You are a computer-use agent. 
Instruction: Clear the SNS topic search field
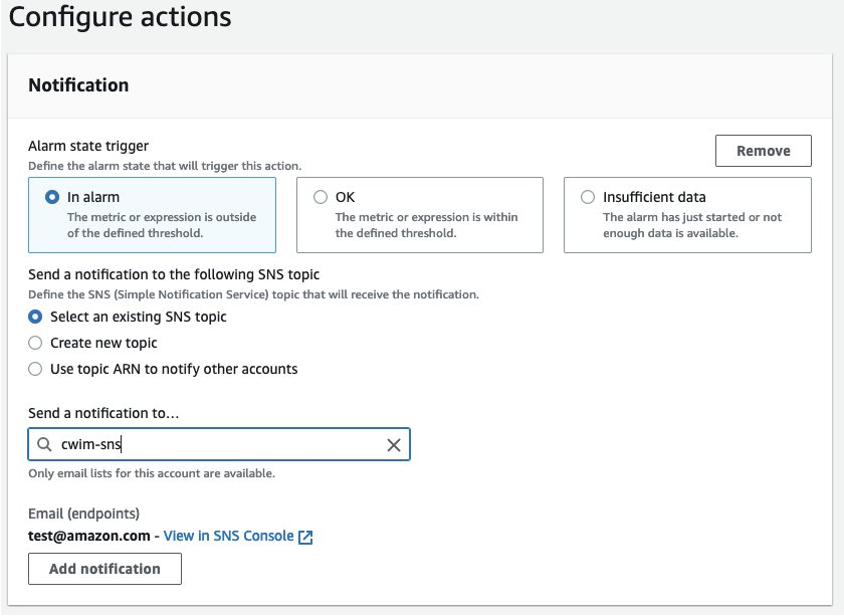pyautogui.click(x=393, y=445)
